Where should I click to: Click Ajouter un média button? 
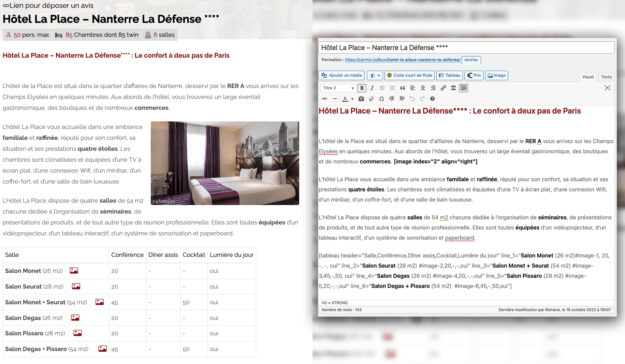pos(341,75)
